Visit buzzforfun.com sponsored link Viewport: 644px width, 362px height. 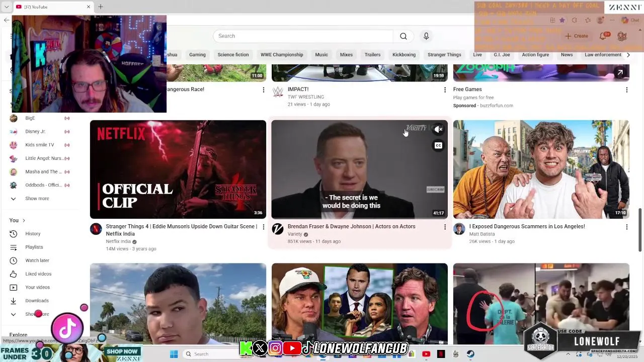496,106
